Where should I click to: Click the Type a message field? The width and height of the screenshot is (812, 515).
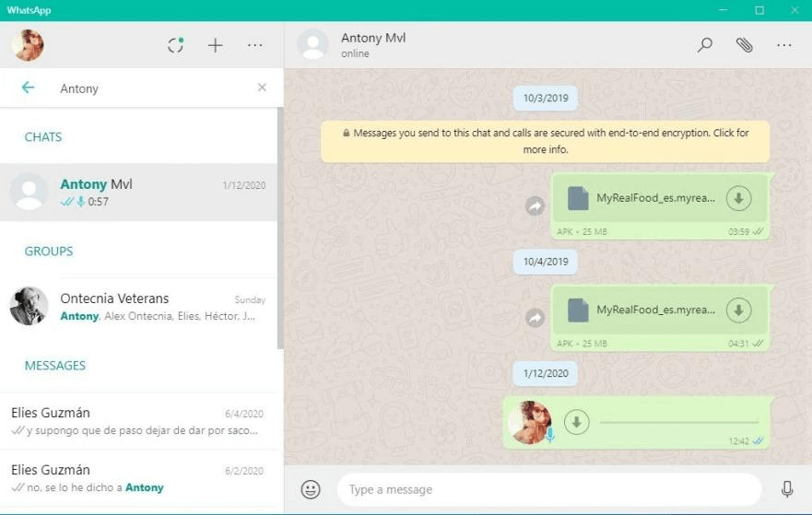[x=549, y=489]
